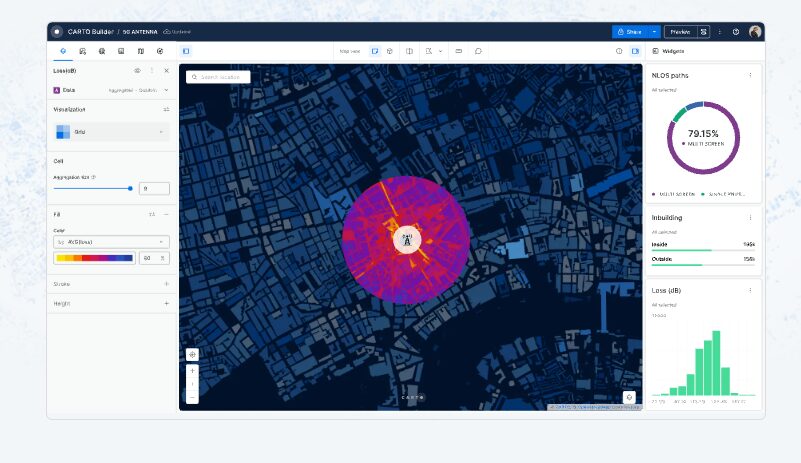Screen dimensions: 801x463
Task: Toggle the left panel collapse icon
Action: [186, 51]
